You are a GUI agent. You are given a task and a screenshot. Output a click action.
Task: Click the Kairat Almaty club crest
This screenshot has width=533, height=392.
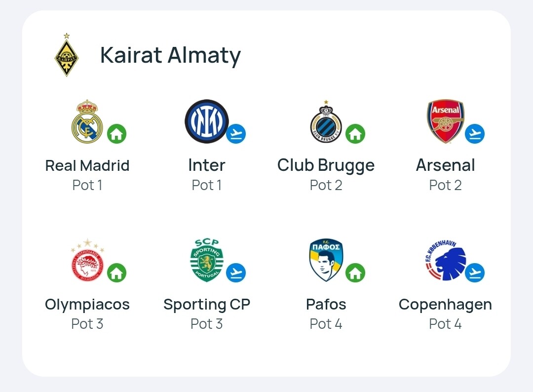pyautogui.click(x=67, y=55)
